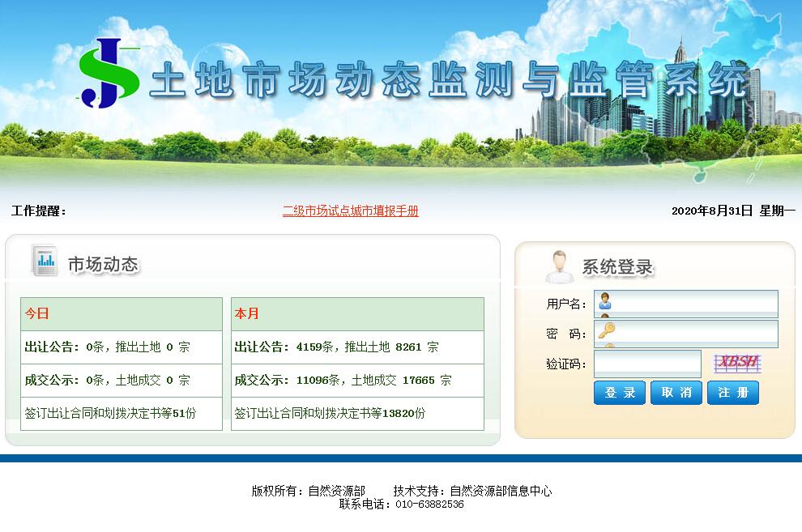Click the 市场动态 chart document icon
The image size is (802, 532).
(44, 261)
